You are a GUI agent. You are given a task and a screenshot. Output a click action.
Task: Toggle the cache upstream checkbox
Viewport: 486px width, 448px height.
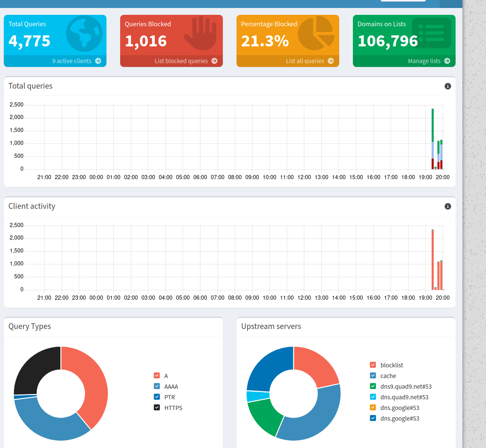[373, 376]
